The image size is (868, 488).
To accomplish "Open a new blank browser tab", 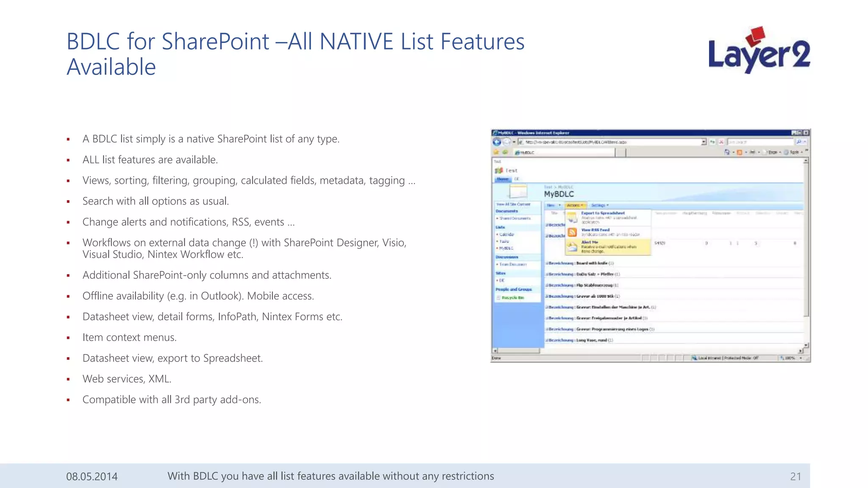I will click(620, 152).
